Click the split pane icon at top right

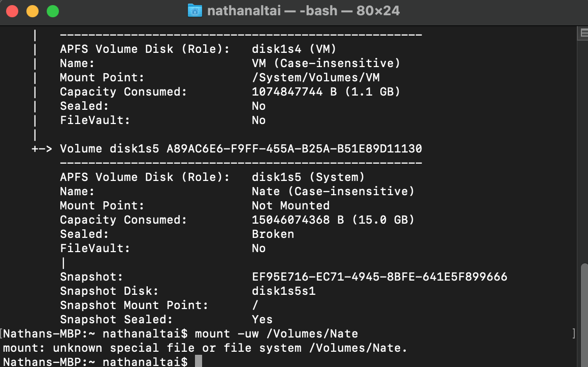coord(583,33)
